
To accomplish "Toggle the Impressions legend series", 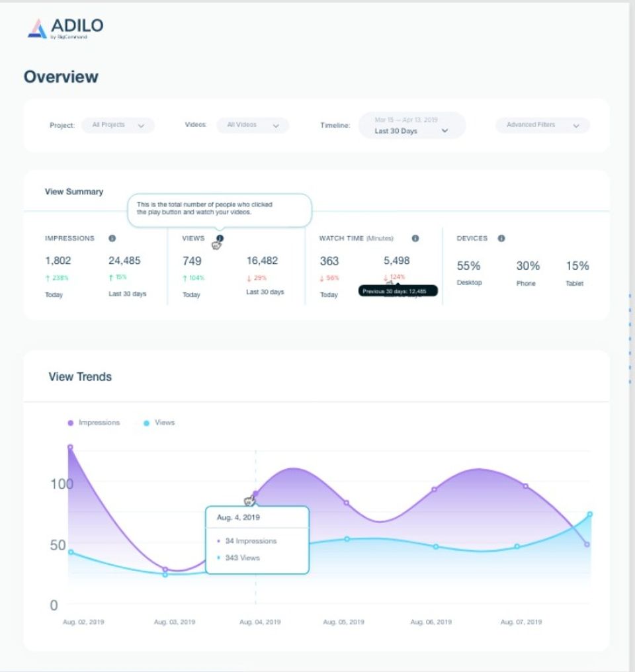I will 94,423.
